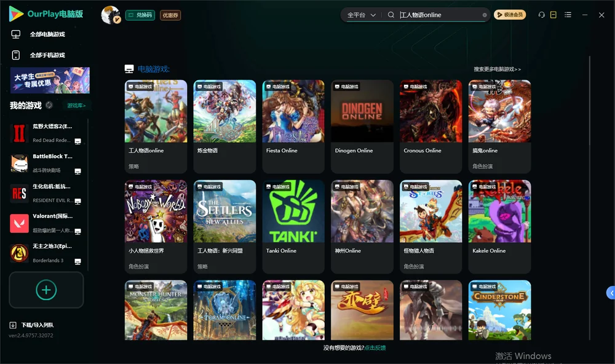
Task: Click the version number ver:2.4.9757.32072
Action: [x=31, y=336]
